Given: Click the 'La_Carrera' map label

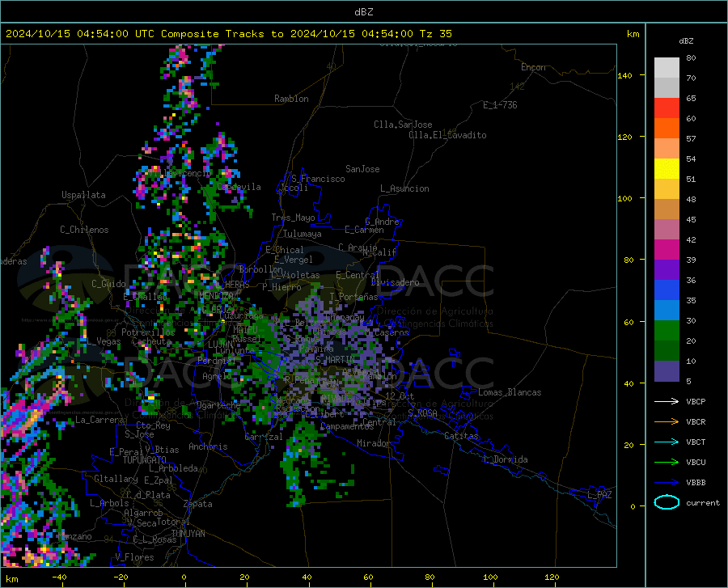Looking at the screenshot, I should (99, 420).
